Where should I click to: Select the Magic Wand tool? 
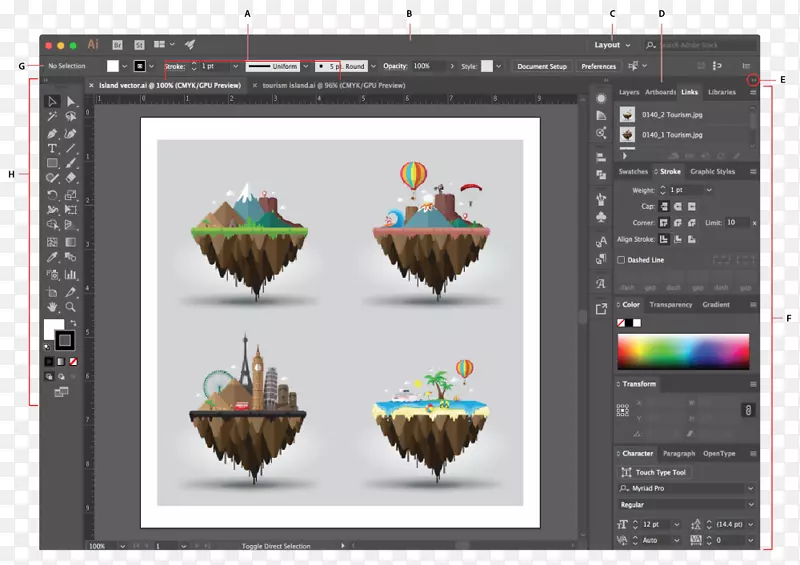click(52, 117)
